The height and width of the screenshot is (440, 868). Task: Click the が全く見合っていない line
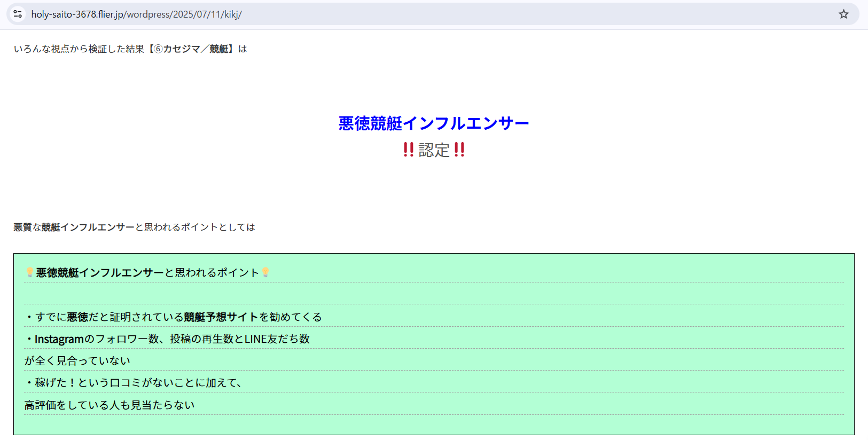coord(77,361)
